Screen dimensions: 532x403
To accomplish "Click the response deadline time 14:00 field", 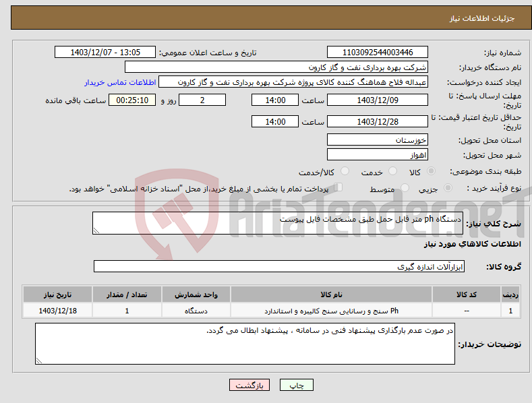I will pyautogui.click(x=275, y=100).
